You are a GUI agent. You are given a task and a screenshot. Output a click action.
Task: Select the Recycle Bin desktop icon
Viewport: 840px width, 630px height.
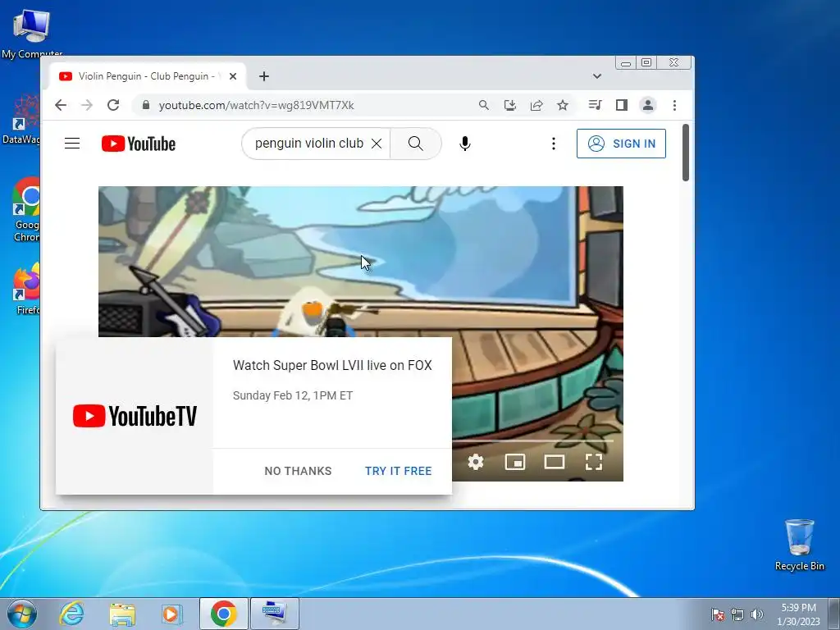[x=799, y=545]
